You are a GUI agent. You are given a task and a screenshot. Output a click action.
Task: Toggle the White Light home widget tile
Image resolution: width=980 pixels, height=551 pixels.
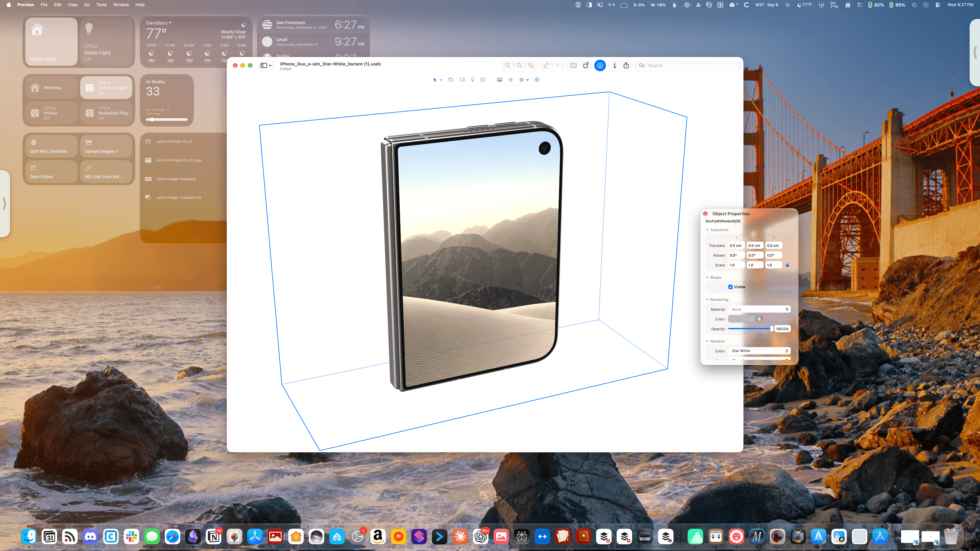[51, 42]
